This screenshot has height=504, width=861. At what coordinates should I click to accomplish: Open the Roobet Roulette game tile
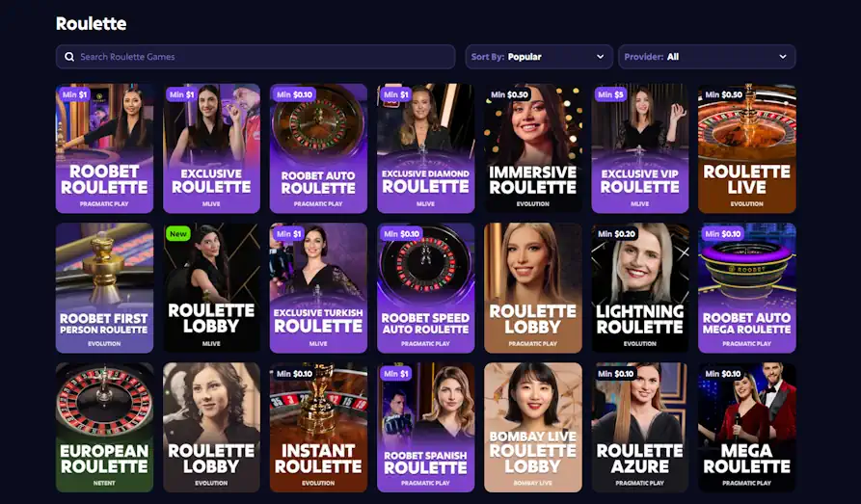pyautogui.click(x=104, y=148)
